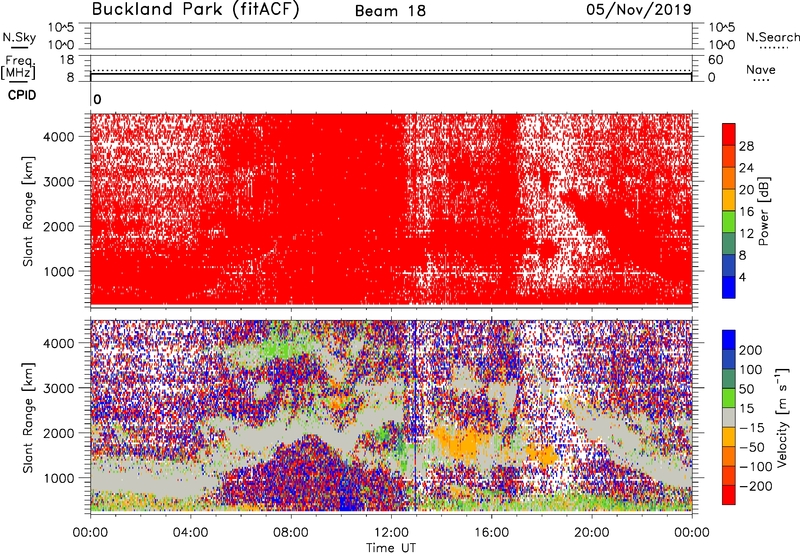The image size is (800, 554).
Task: Click the '20:00' time tick label
Action: (x=591, y=533)
